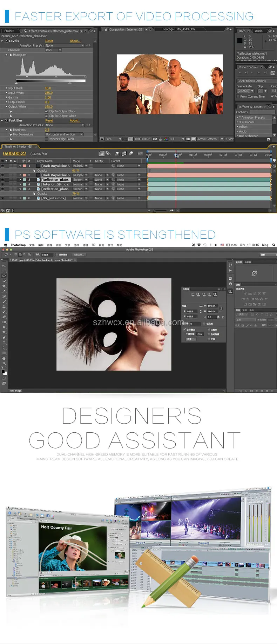Switch to the Audio panel tab
This screenshot has height=644, width=277.
258,31
